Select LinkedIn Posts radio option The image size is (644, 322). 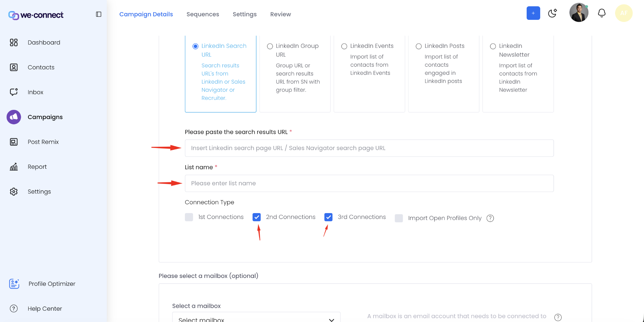click(419, 46)
